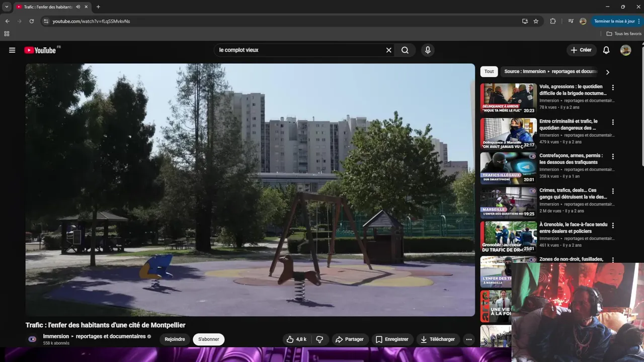Image resolution: width=644 pixels, height=362 pixels.
Task: Open the notifications bell
Action: coord(606,50)
